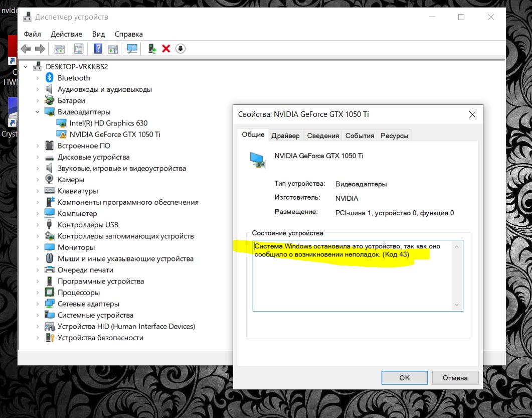The height and width of the screenshot is (418, 532).
Task: Collapse the DESKTOP-VRKKBS2 root node
Action: 26,67
